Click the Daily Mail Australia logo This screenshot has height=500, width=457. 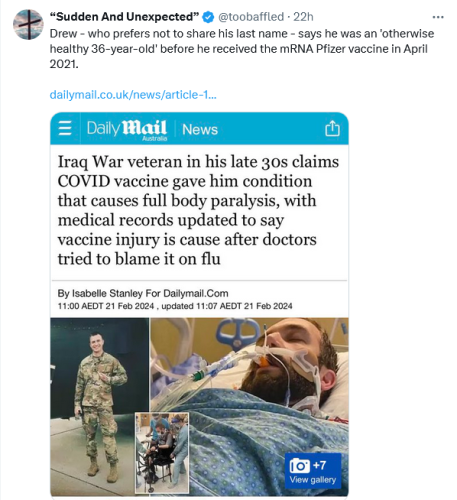tap(127, 130)
